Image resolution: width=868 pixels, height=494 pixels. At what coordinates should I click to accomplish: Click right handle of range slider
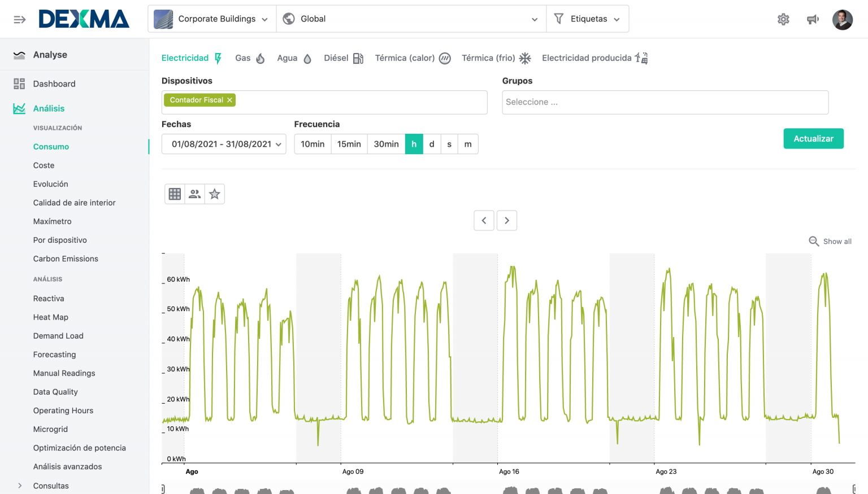tap(854, 489)
